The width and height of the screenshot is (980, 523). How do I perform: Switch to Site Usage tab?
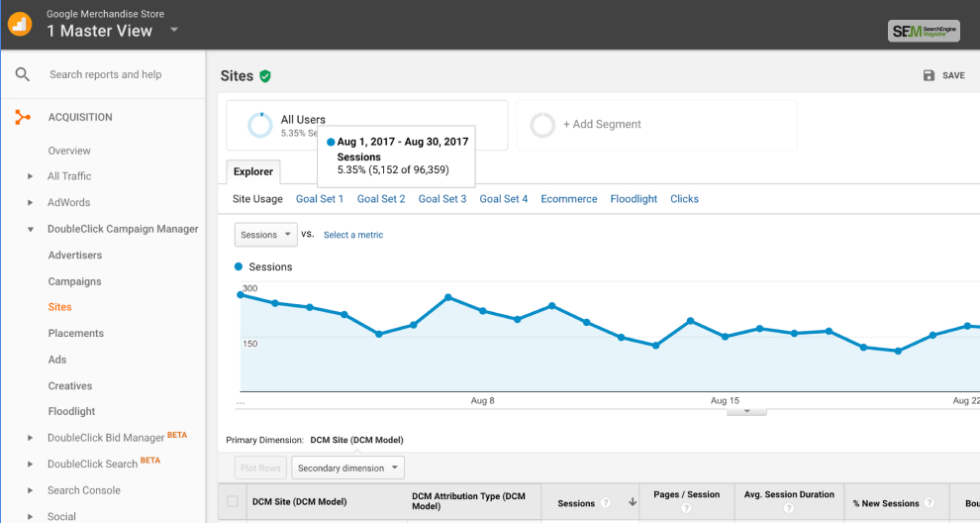coord(257,199)
